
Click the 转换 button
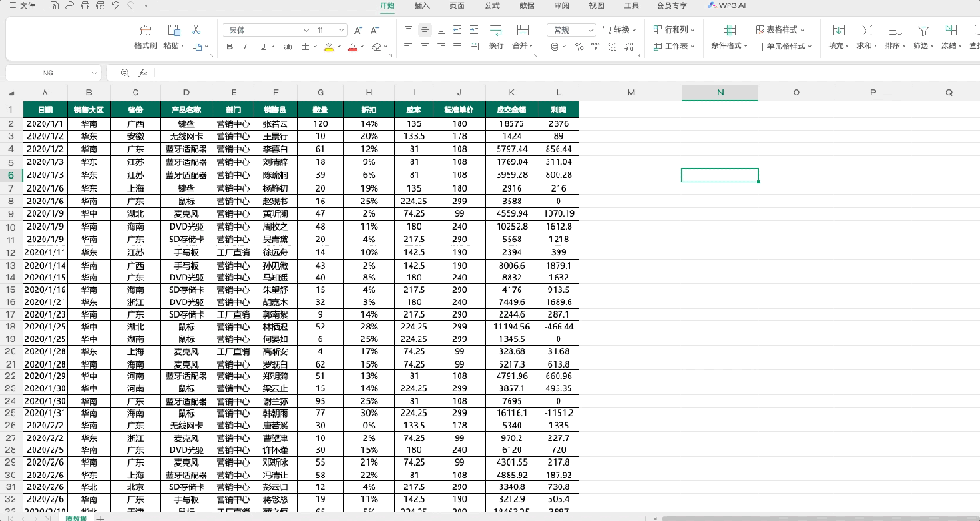620,29
